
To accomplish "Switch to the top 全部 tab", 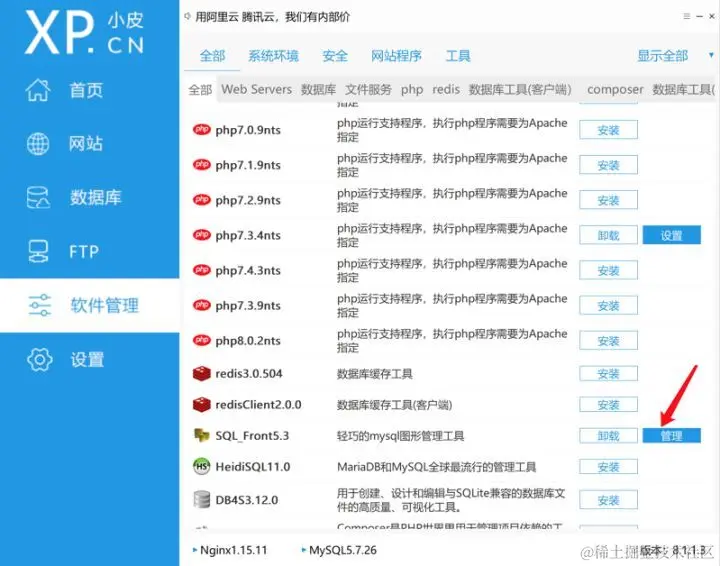I will (x=212, y=56).
